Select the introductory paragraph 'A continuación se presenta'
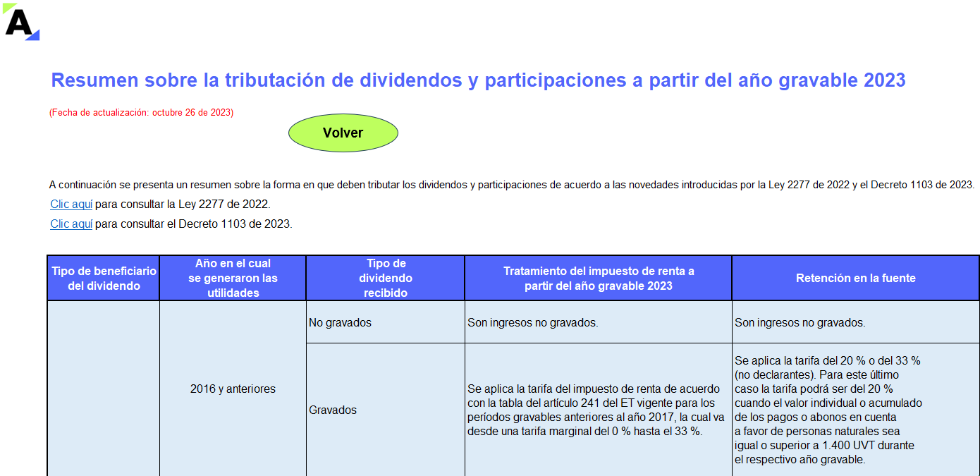 pyautogui.click(x=512, y=185)
